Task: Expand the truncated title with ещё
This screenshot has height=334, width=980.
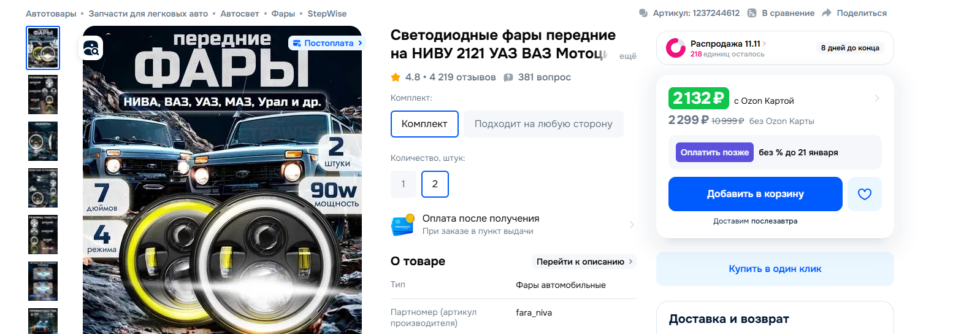Action: pos(628,56)
